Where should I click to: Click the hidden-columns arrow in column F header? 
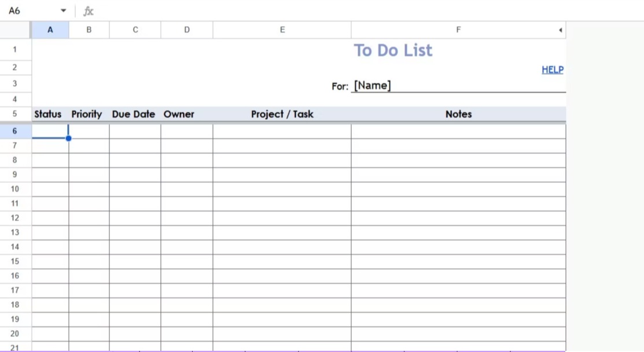(560, 30)
